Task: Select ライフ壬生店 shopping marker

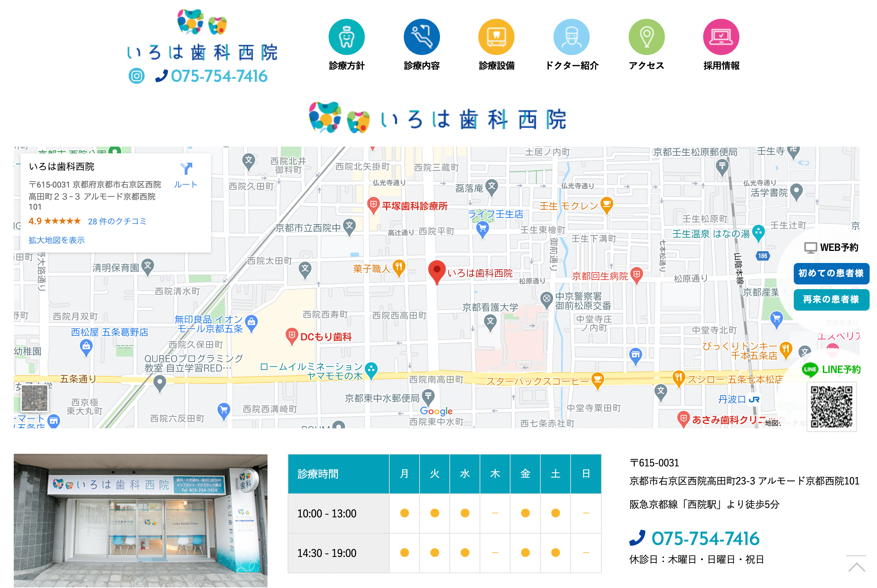Action: click(483, 229)
